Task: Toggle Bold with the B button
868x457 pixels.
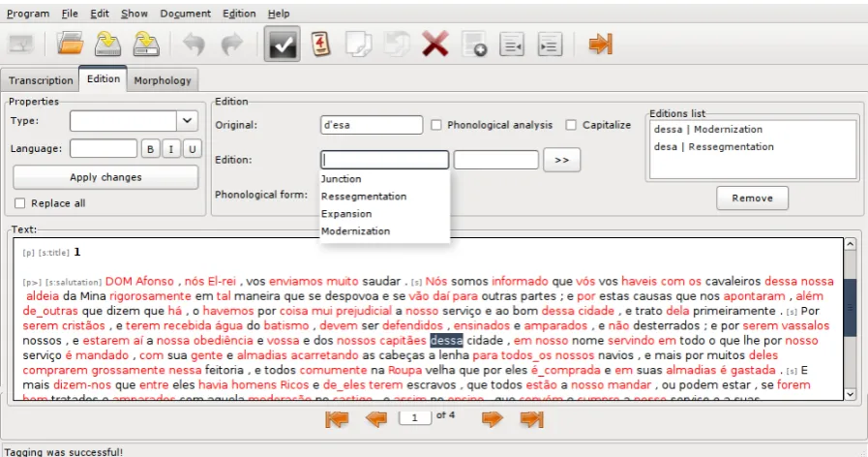Action: pyautogui.click(x=150, y=149)
